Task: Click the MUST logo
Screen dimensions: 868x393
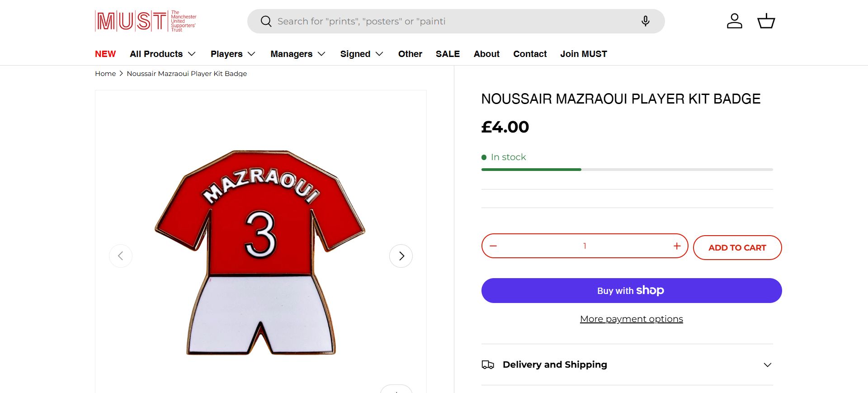Action: 146,21
